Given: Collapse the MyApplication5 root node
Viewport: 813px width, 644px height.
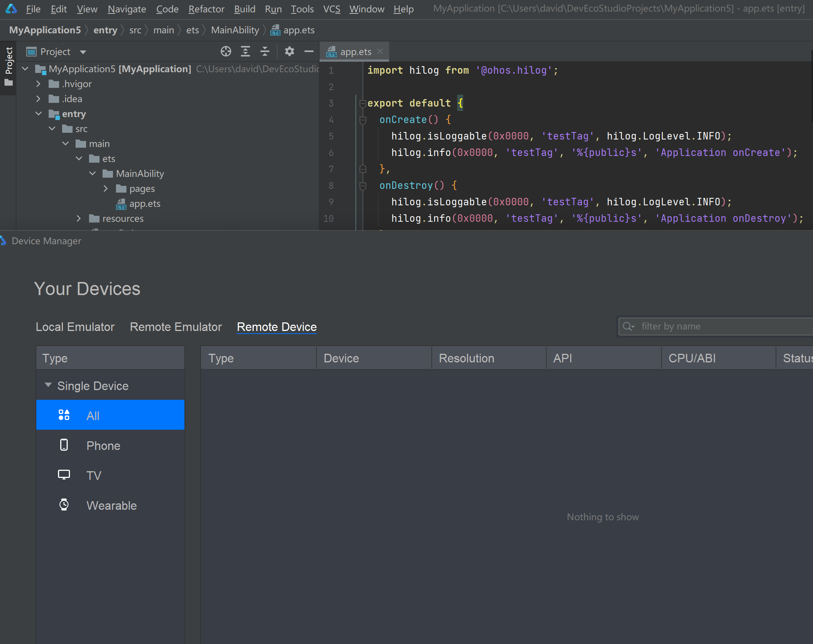Looking at the screenshot, I should (25, 68).
